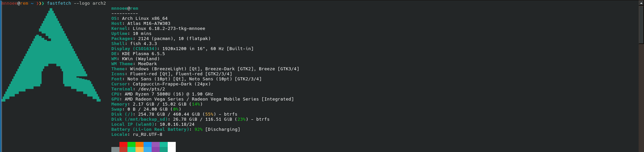Click the scrollbar up arrow
The image size is (644, 152).
(x=641, y=3)
